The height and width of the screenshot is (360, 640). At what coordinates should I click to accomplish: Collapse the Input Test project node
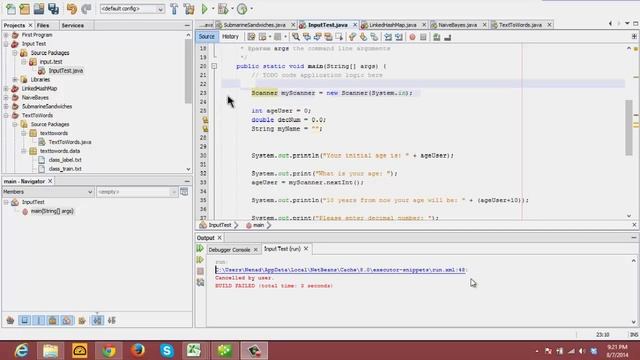(6, 44)
